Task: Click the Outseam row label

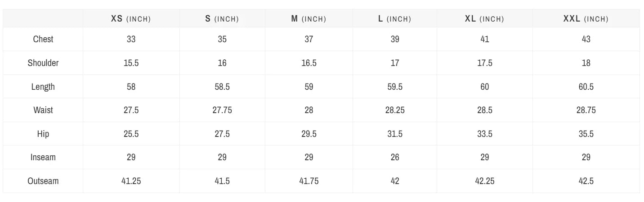Action: (43, 181)
